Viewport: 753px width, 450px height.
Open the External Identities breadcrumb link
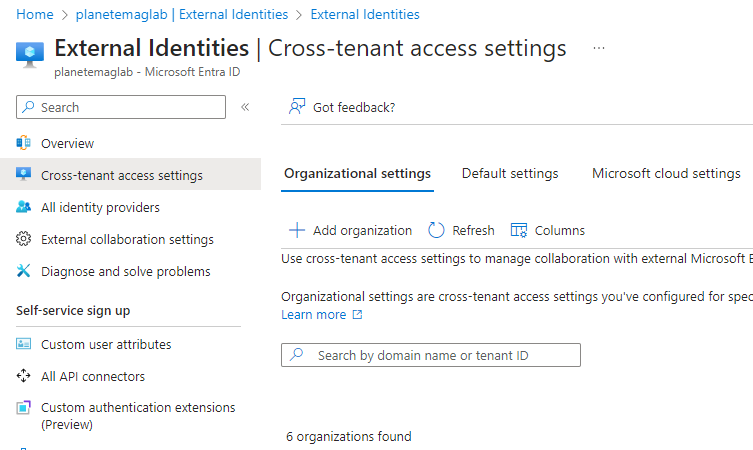click(x=365, y=14)
